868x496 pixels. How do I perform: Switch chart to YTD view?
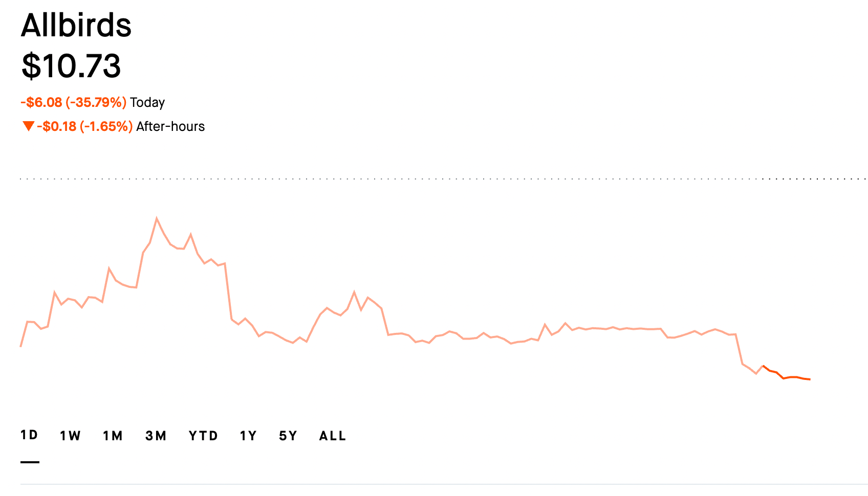203,436
